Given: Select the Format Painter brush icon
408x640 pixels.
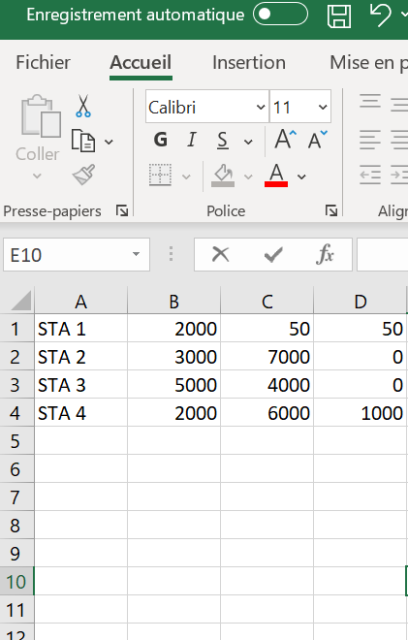Looking at the screenshot, I should pyautogui.click(x=84, y=175).
